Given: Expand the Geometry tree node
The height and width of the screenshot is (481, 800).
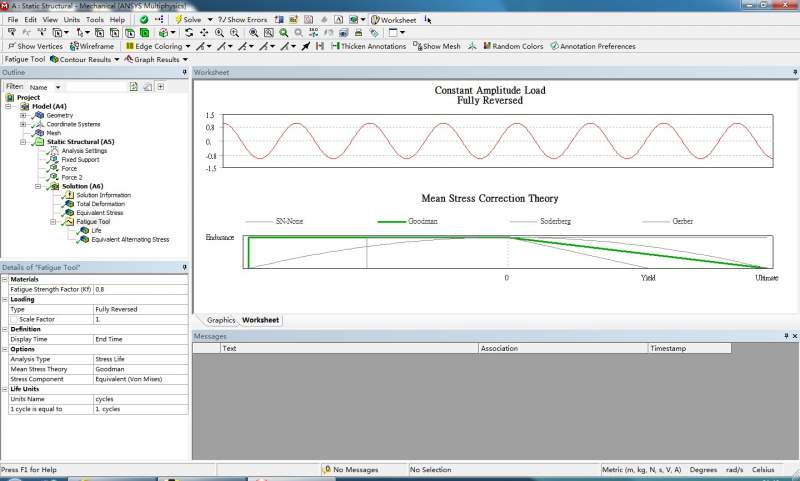Looking at the screenshot, I should click(x=23, y=115).
